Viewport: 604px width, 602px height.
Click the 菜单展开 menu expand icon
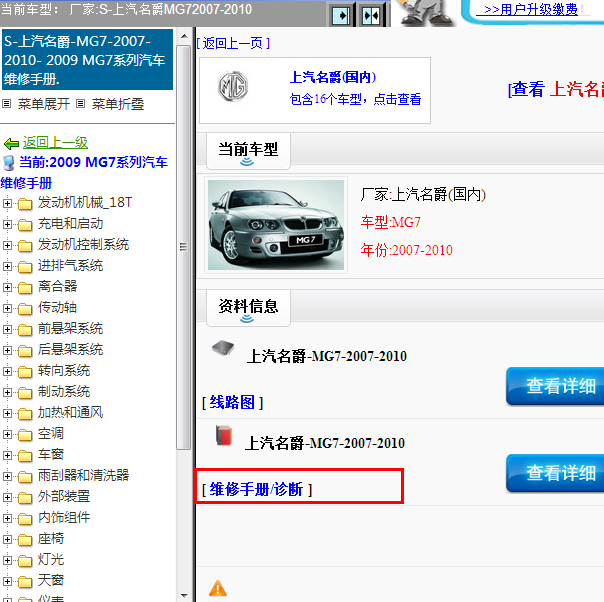tap(7, 104)
